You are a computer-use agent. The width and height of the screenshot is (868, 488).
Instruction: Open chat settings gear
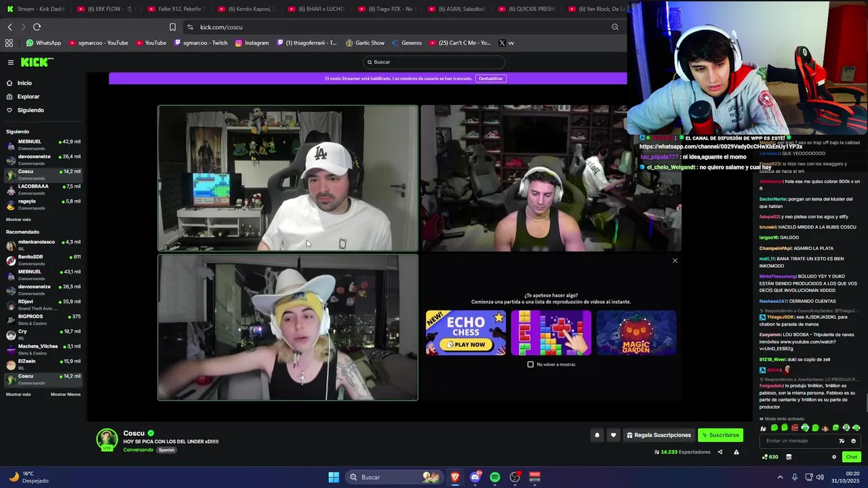[x=834, y=457]
